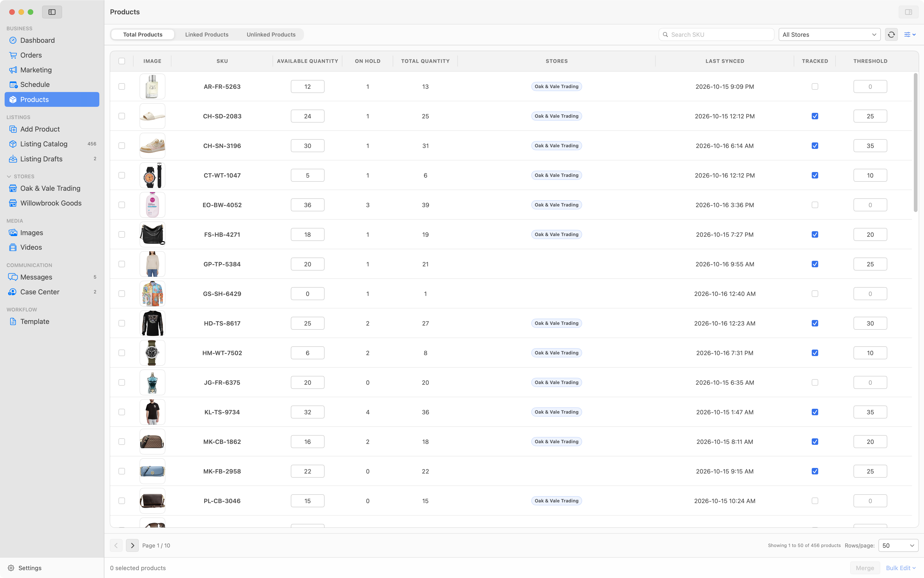Viewport: 924px width, 578px height.
Task: Switch to Unlinked Products tab
Action: [271, 34]
